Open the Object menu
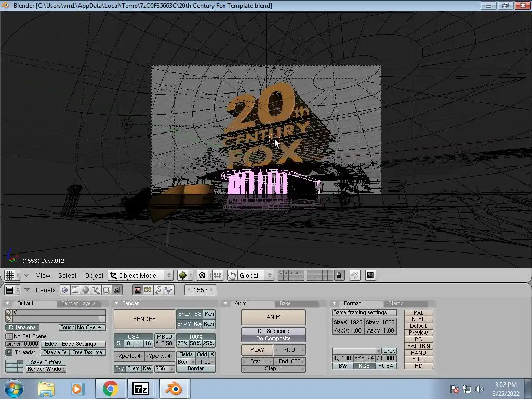532x399 pixels. pyautogui.click(x=94, y=275)
